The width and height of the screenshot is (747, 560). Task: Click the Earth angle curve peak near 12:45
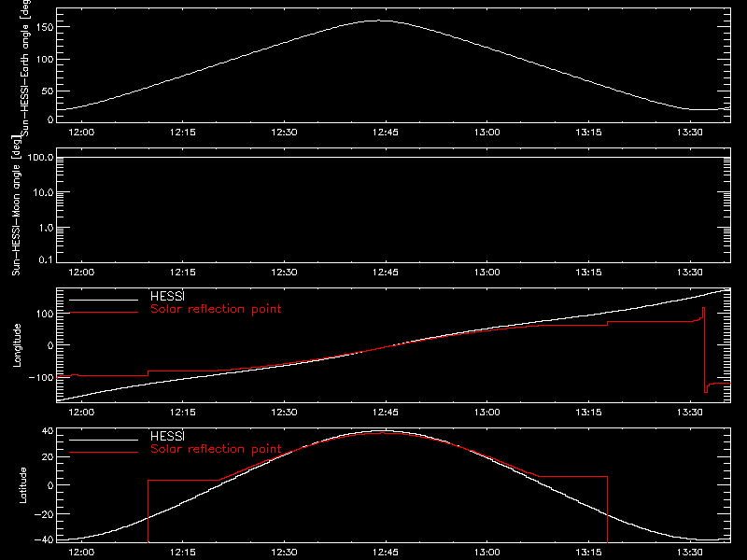click(380, 21)
